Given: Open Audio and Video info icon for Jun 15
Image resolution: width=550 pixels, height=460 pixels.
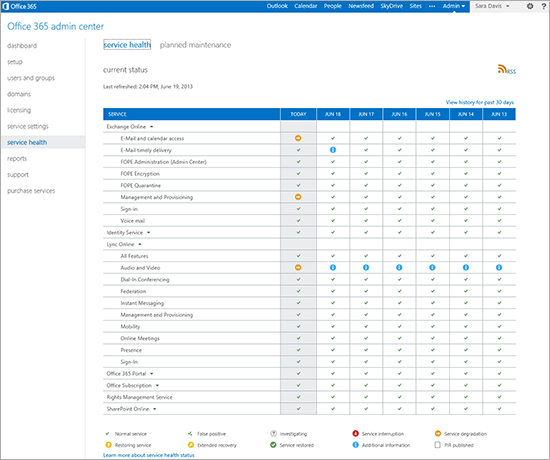Looking at the screenshot, I should click(x=432, y=267).
